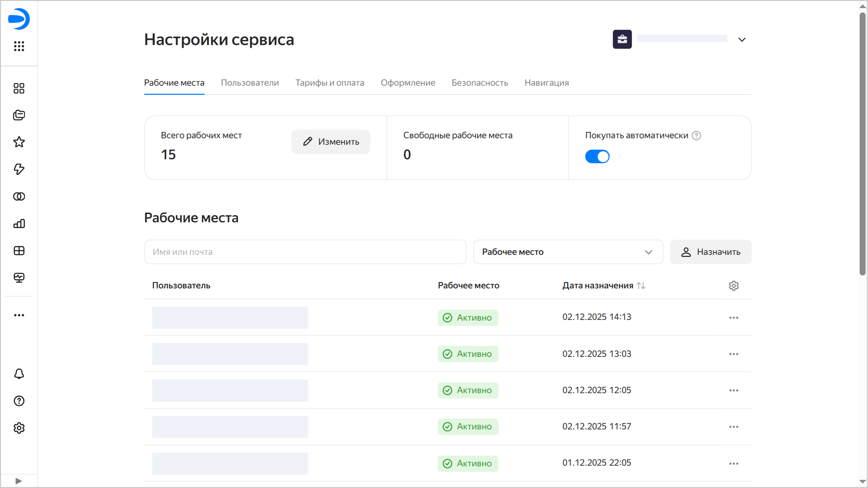
Task: Open the Рабочее место filter dropdown
Action: (568, 252)
